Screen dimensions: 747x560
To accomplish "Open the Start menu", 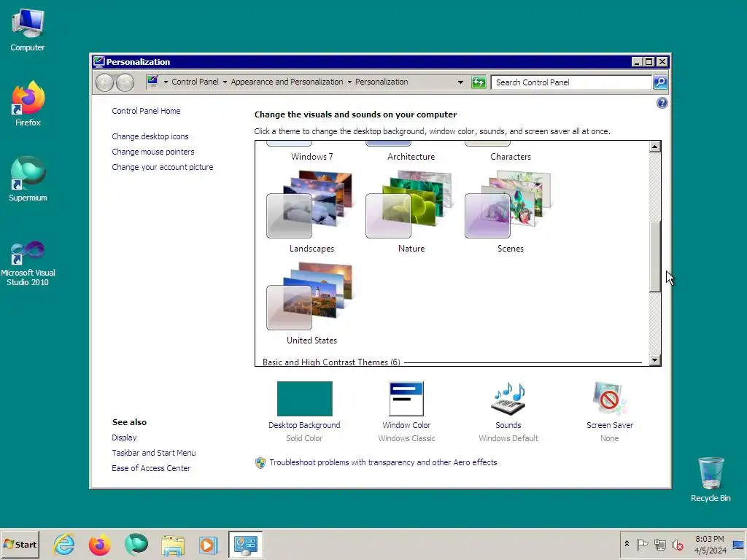I will [x=20, y=544].
